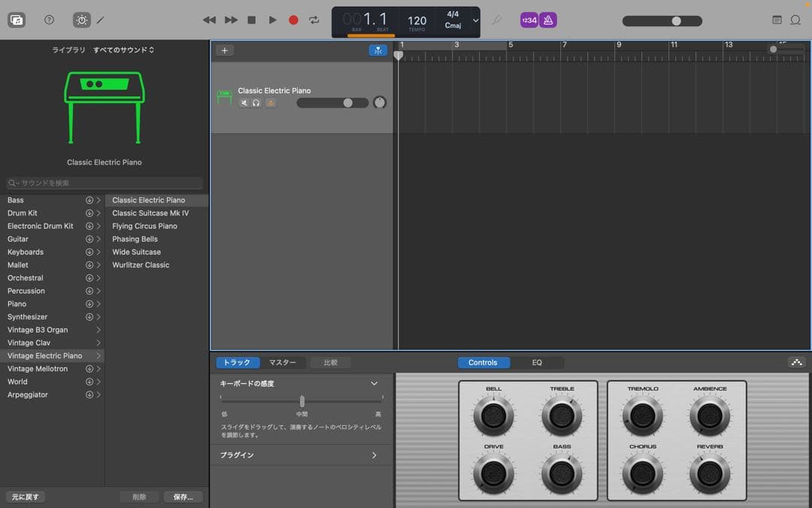Image resolution: width=812 pixels, height=508 pixels.
Task: Open the editor with the pencil icon
Action: pos(101,20)
